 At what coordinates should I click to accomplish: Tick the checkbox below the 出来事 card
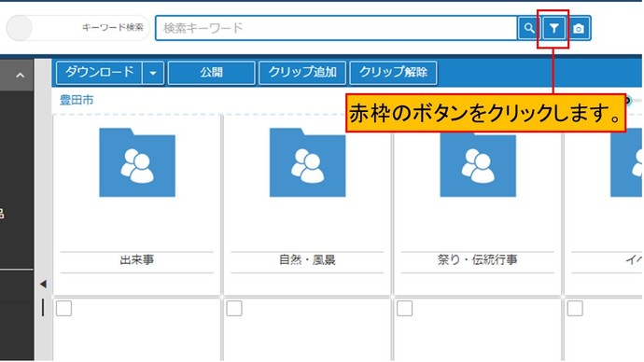(x=64, y=308)
